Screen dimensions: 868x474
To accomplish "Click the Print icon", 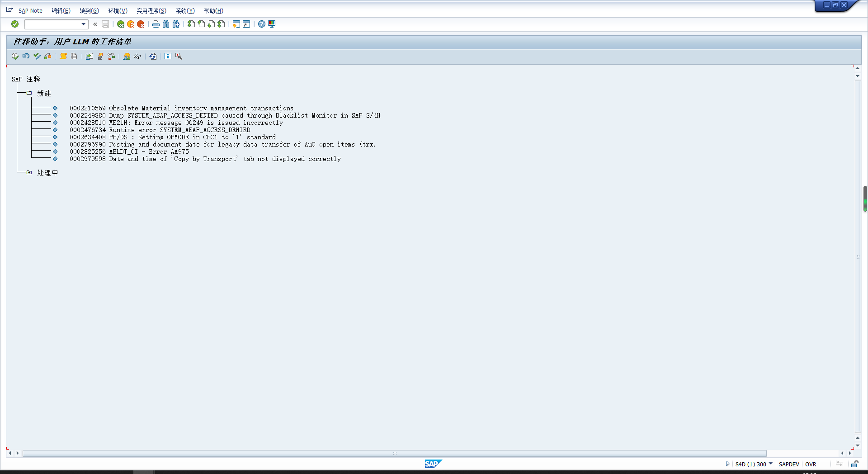I will [x=156, y=24].
